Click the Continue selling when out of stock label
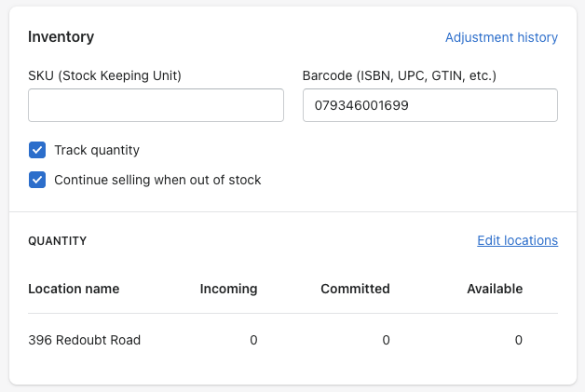The image size is (585, 392). pos(157,180)
